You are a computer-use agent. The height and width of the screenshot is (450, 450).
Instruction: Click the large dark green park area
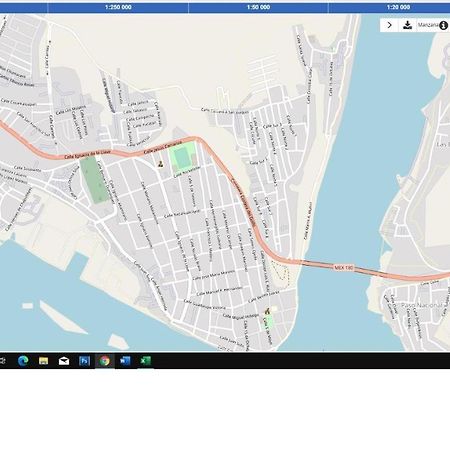point(96,180)
